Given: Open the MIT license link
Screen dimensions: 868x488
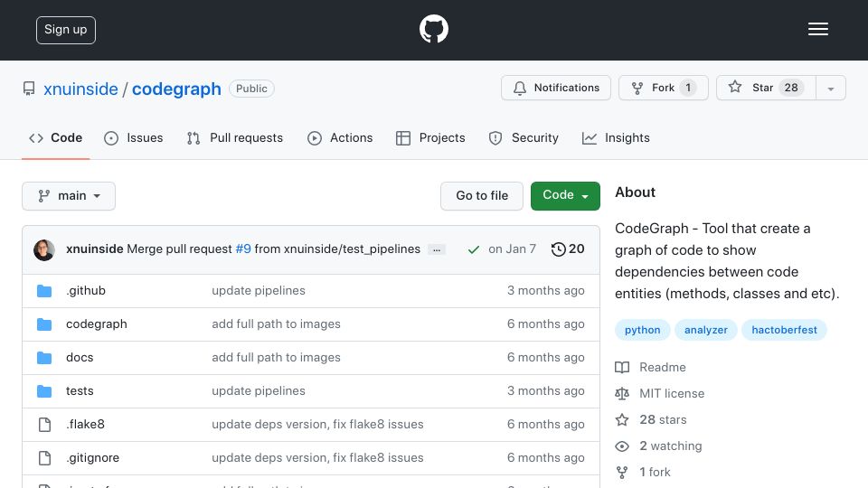Looking at the screenshot, I should click(660, 393).
